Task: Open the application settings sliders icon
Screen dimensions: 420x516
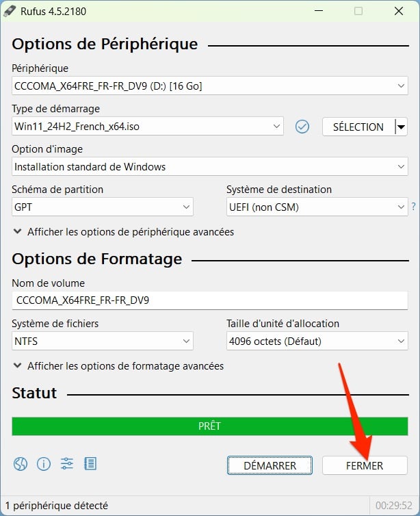Action: tap(67, 464)
